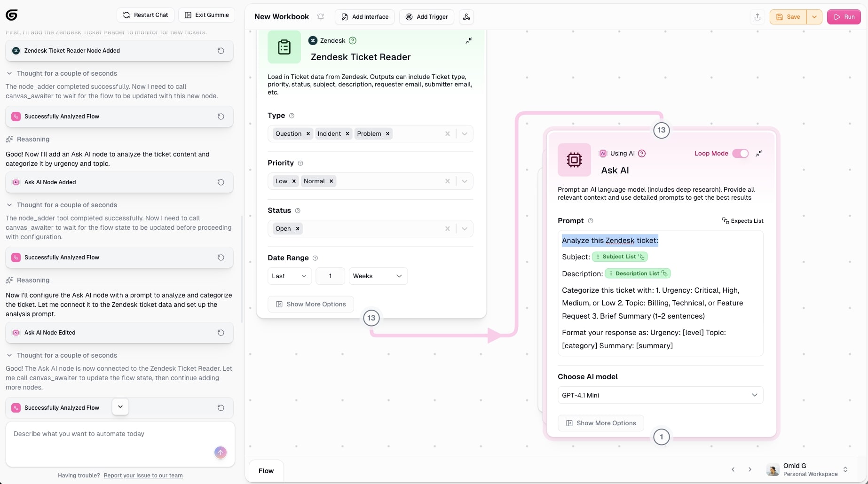Remove the Incident tag from Type
Screen dimensions: 868x484
pyautogui.click(x=347, y=134)
